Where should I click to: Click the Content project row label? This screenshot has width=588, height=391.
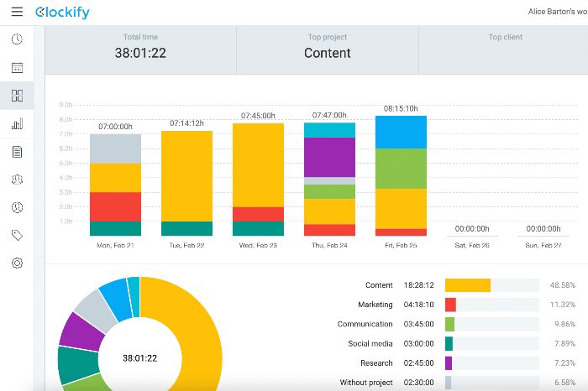click(x=379, y=285)
